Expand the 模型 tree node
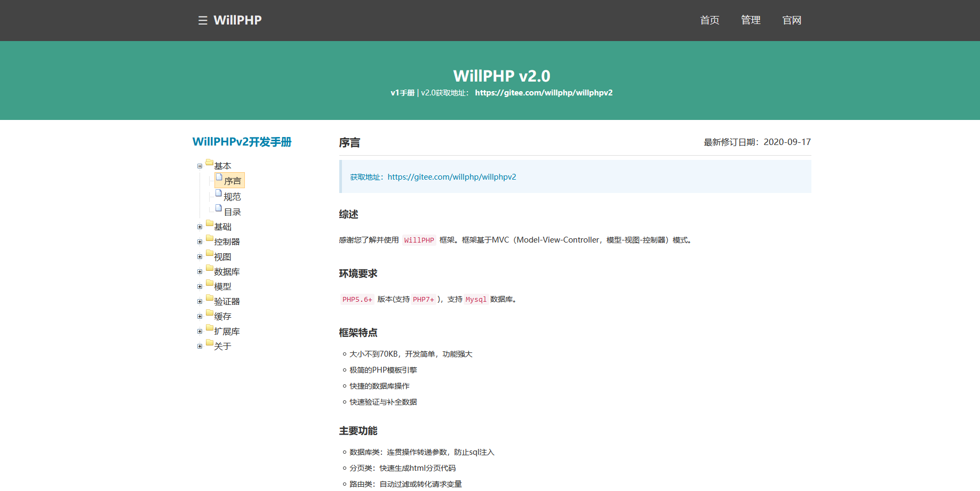 click(200, 287)
